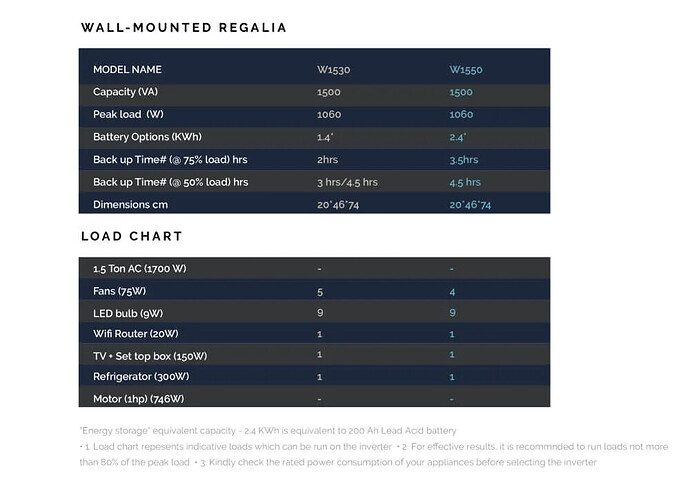Screen dimensions: 690x482
Task: Click Back up Time @ 75% load label
Action: [x=170, y=159]
